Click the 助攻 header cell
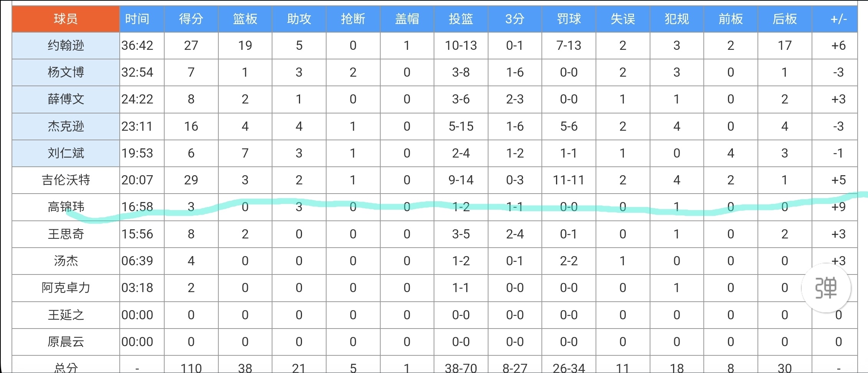The width and height of the screenshot is (868, 373). pyautogui.click(x=299, y=19)
